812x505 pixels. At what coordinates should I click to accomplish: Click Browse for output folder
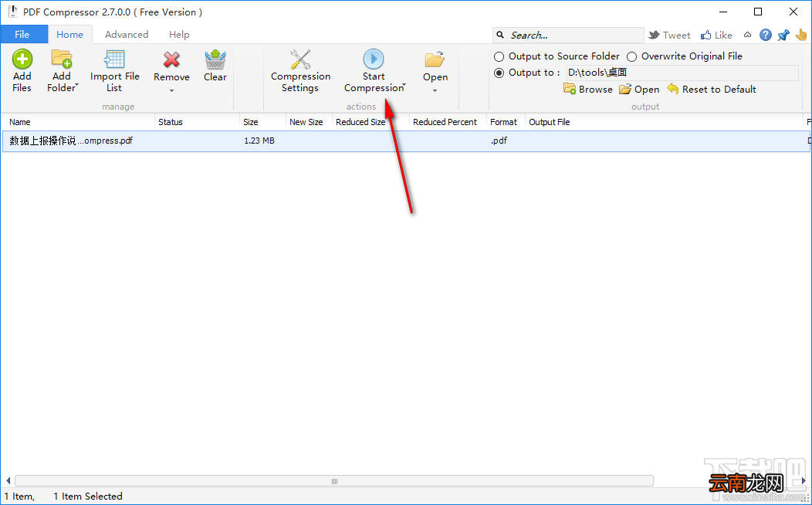coord(588,89)
